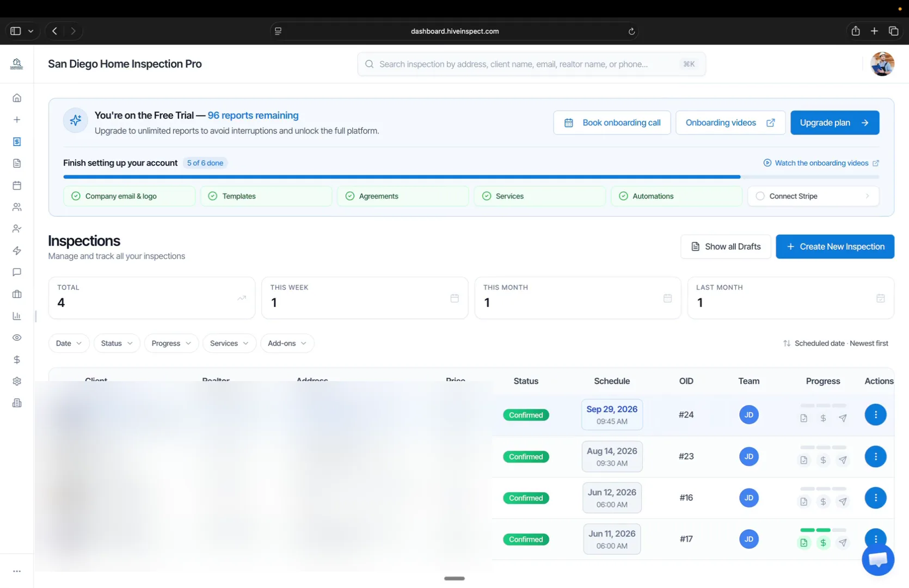Click the payment dollar icon for #17
Viewport: 909px width, 588px height.
pyautogui.click(x=823, y=542)
